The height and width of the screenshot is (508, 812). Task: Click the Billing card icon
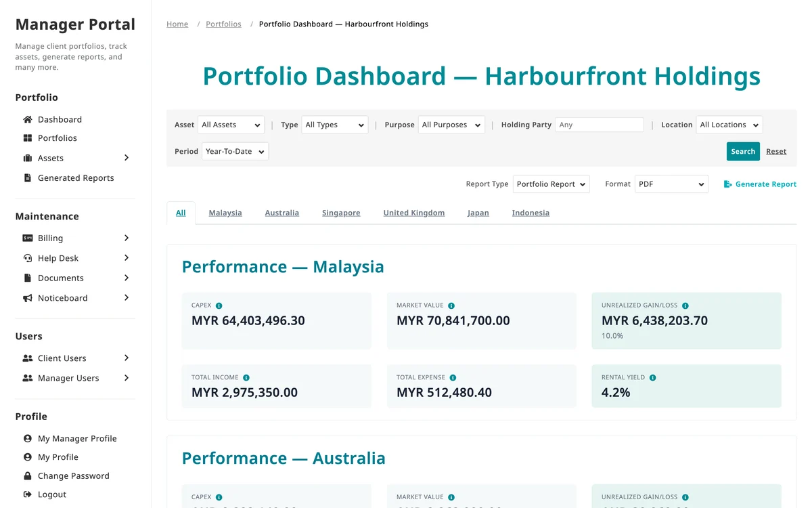(x=28, y=238)
